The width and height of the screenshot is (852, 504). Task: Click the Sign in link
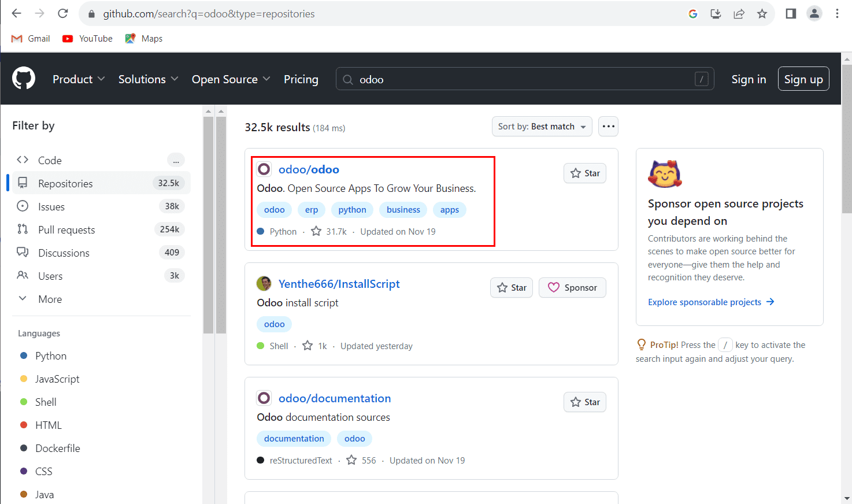[749, 79]
